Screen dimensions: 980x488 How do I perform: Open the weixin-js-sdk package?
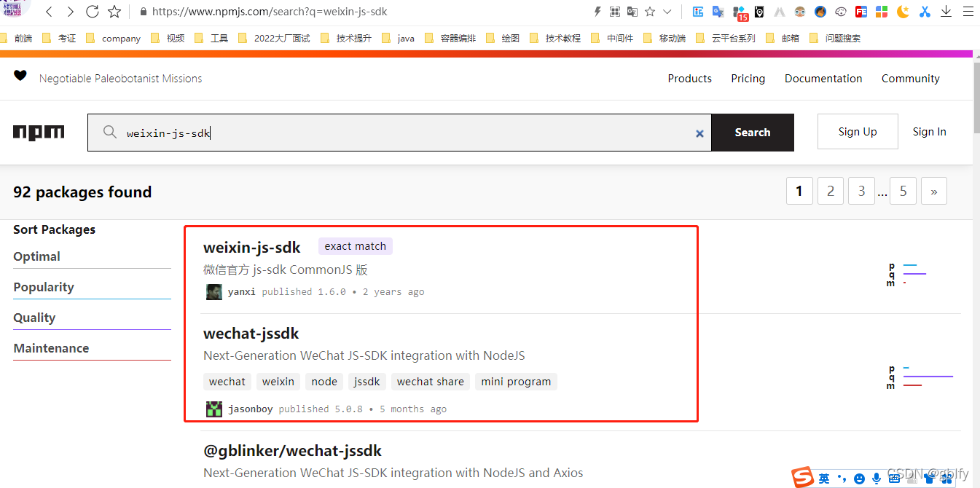pos(251,248)
